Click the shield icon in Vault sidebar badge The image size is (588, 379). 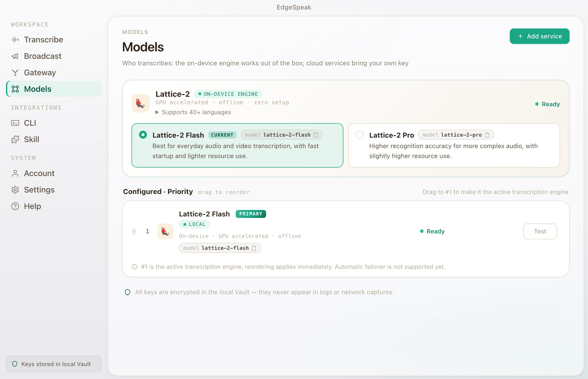click(15, 364)
